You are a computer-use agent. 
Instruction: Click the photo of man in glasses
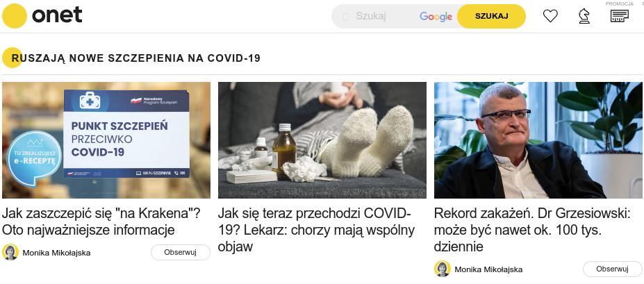tap(538, 140)
